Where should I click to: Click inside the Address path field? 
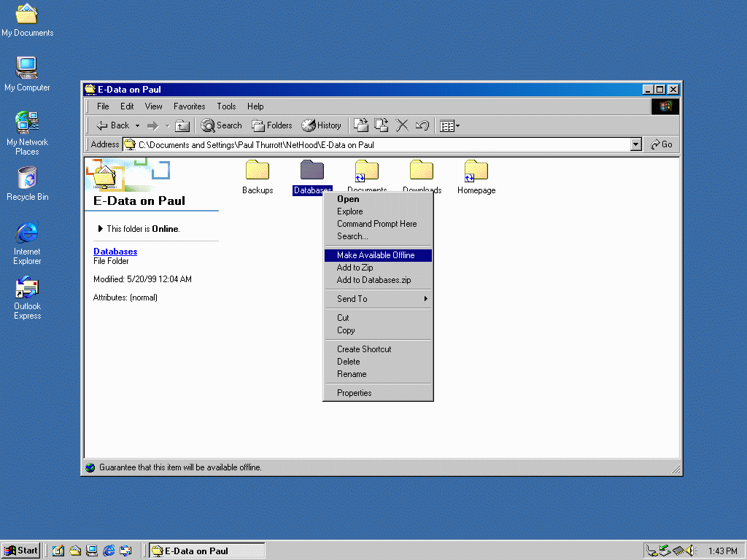pos(379,144)
